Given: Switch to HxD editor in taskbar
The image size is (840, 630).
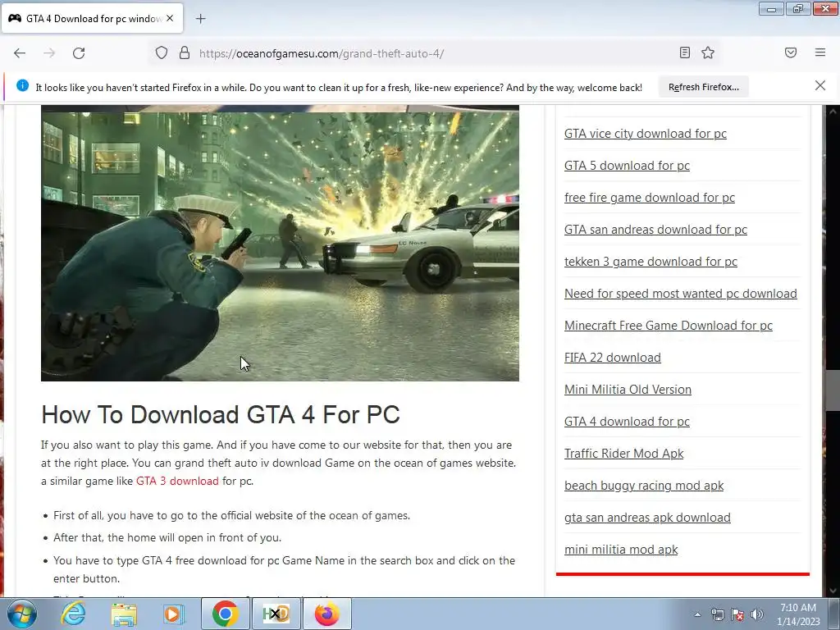Looking at the screenshot, I should click(276, 614).
